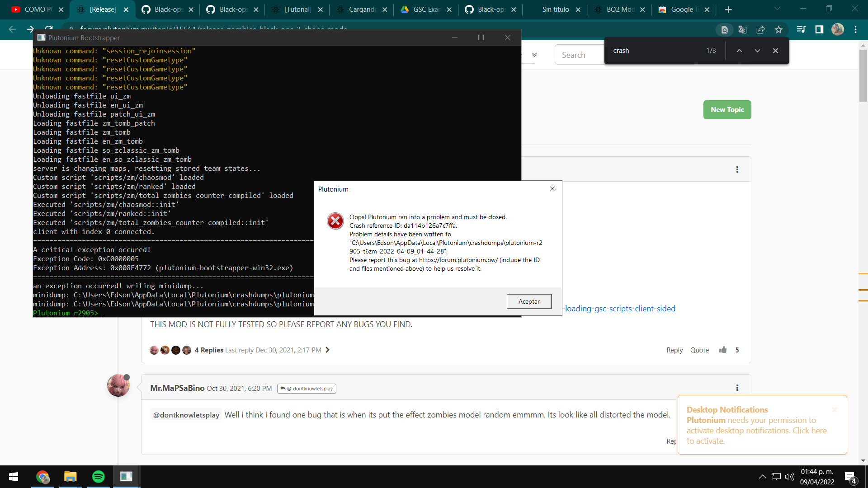Screen dimensions: 868x488
Task: Open File Explorer from the taskbar
Action: click(71, 477)
